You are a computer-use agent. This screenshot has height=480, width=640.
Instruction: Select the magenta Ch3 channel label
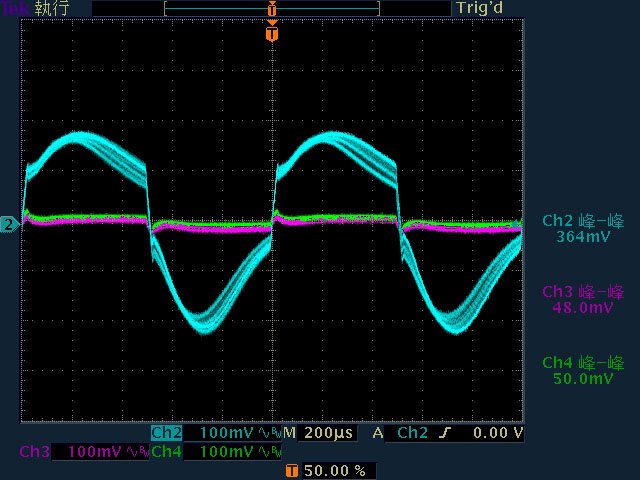(34, 452)
